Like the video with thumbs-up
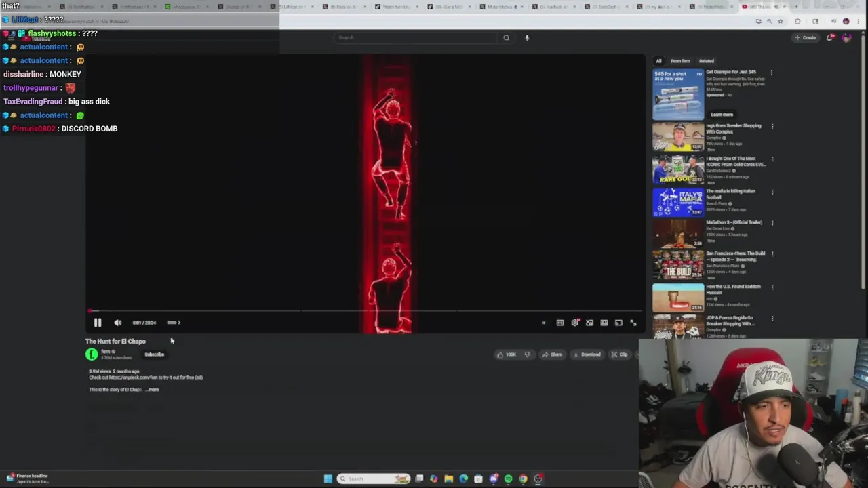This screenshot has height=488, width=868. click(x=507, y=354)
